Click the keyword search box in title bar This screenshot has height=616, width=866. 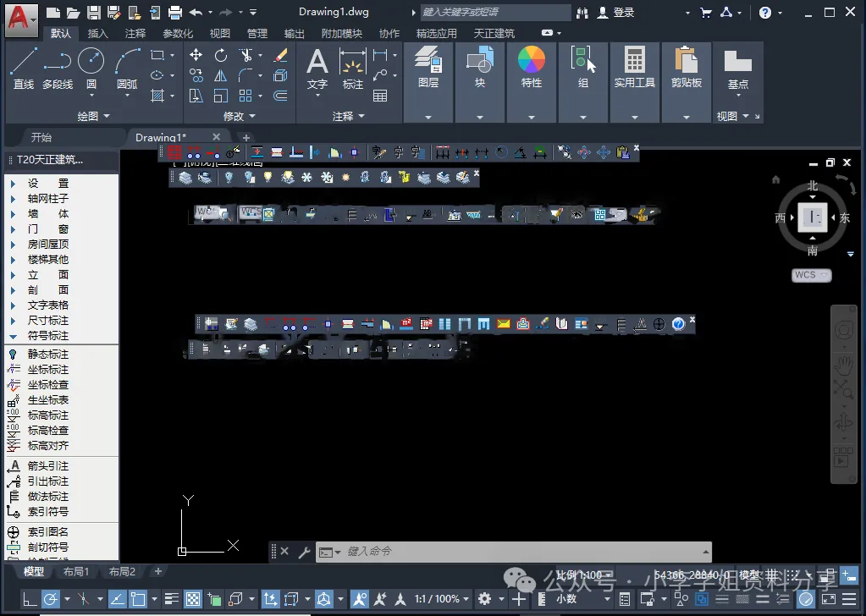click(x=495, y=12)
